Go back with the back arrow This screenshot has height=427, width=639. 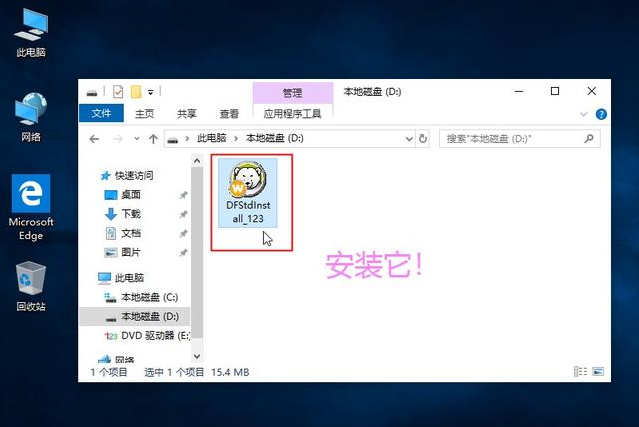(x=94, y=139)
